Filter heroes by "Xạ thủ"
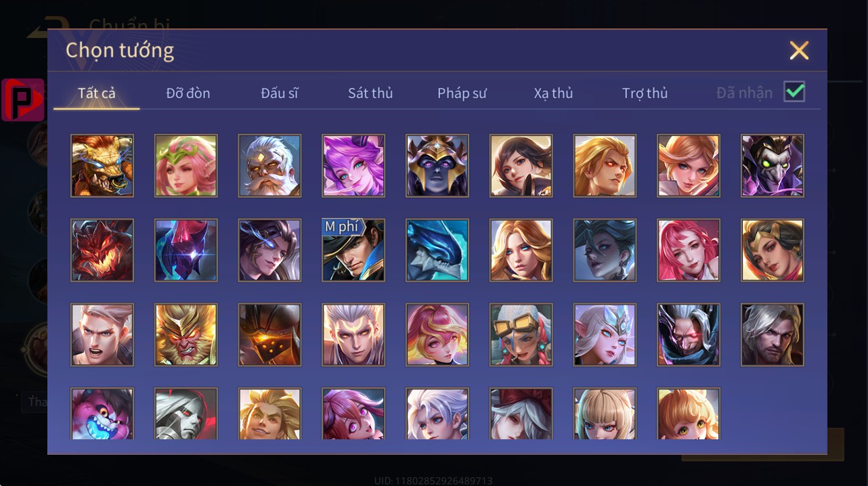 tap(553, 93)
